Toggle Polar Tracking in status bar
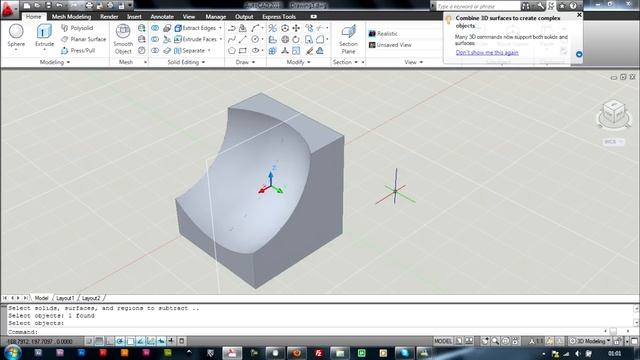Viewport: 640px width, 360px height. coord(120,341)
